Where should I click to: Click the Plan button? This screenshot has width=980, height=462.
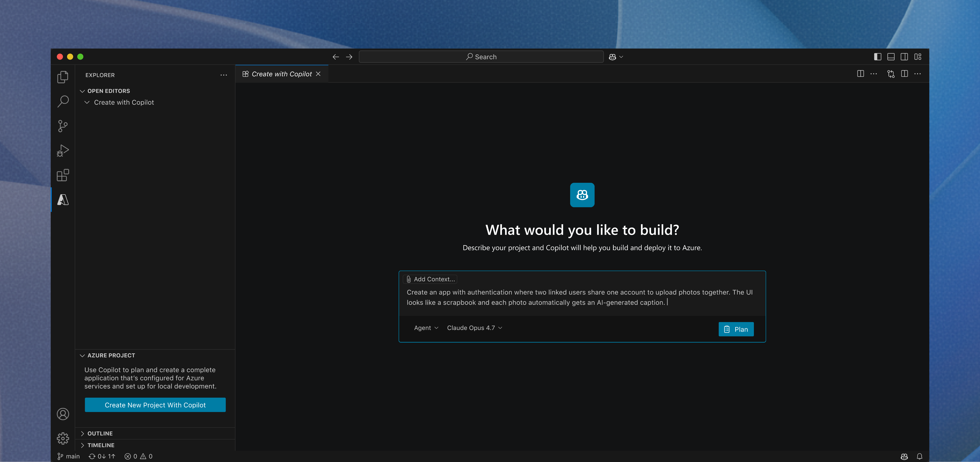tap(736, 329)
